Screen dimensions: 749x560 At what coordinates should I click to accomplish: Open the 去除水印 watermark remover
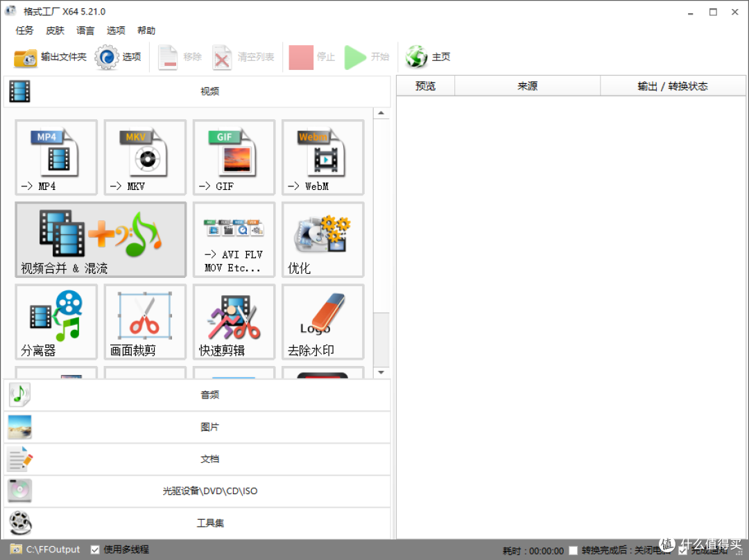click(x=323, y=322)
